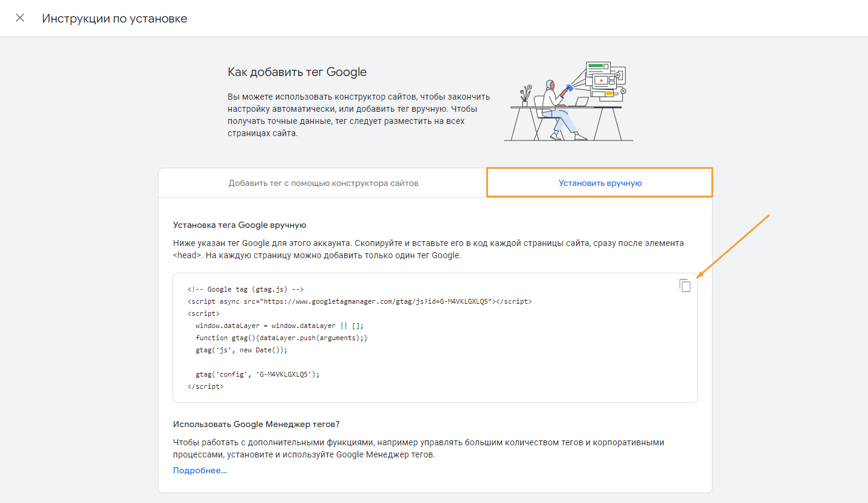Click the "Установка тега Google вручную" heading
Screen dimensions: 868x503
click(239, 225)
